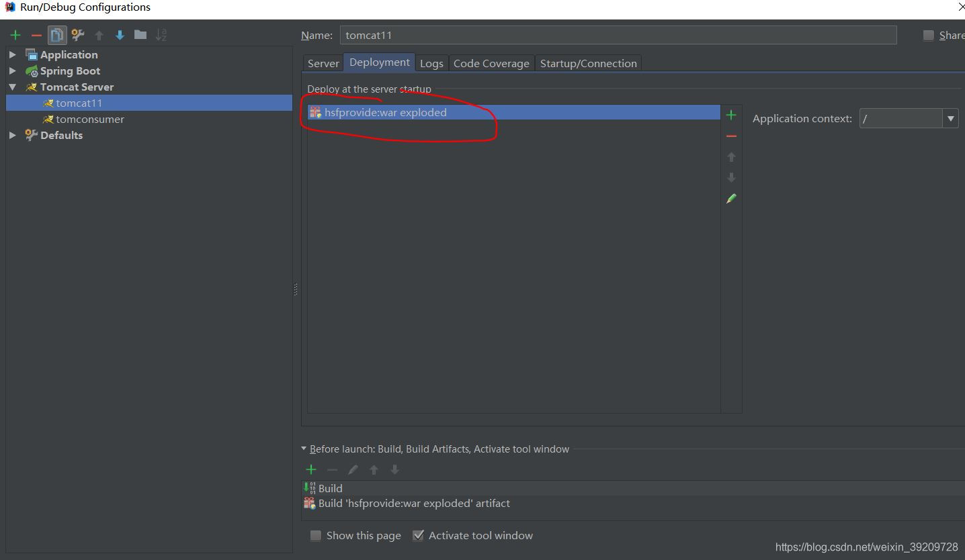Move configuration up in left toolbar
This screenshot has width=965, height=560.
[99, 35]
